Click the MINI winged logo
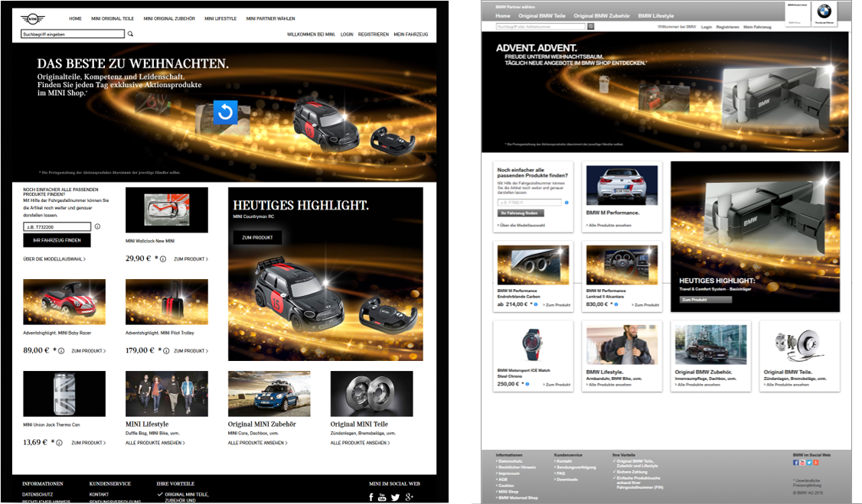Viewport: 862px width, 504px height. pos(32,19)
